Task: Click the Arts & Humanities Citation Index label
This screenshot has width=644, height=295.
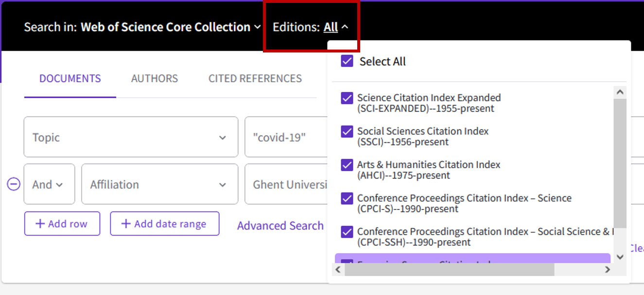Action: (429, 170)
